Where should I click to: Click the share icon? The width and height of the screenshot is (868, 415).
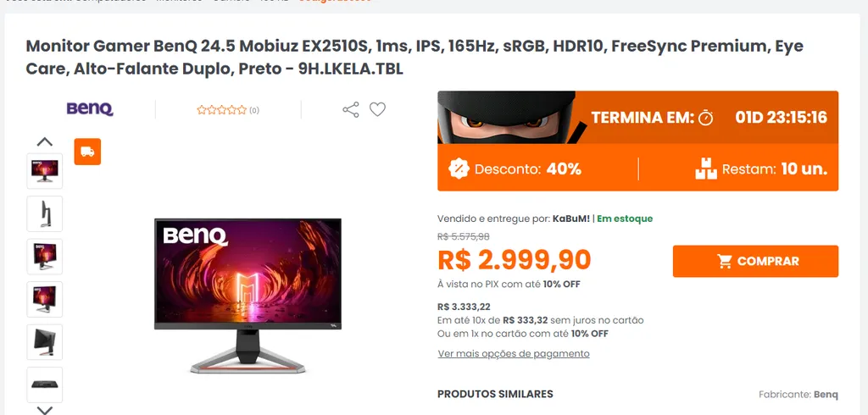[350, 109]
